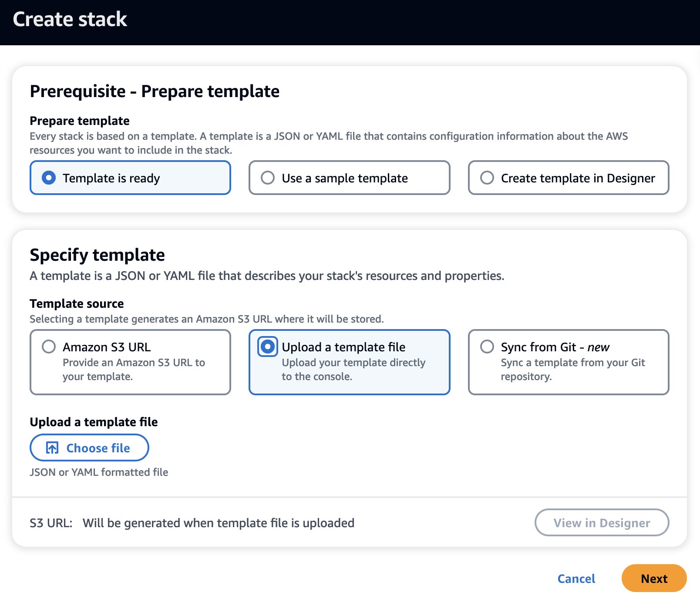Screen dimensions: 700x599
Task: Select the Use a sample template option
Action: tap(268, 178)
